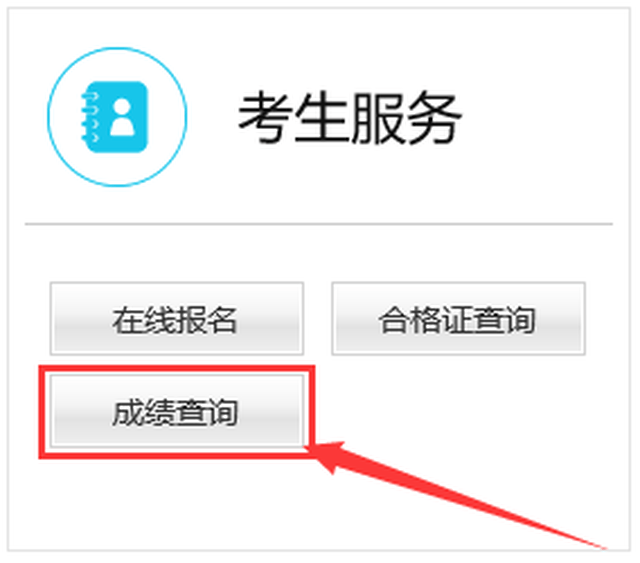The width and height of the screenshot is (640, 563).
Task: Click the 考 character in the title
Action: [x=264, y=118]
